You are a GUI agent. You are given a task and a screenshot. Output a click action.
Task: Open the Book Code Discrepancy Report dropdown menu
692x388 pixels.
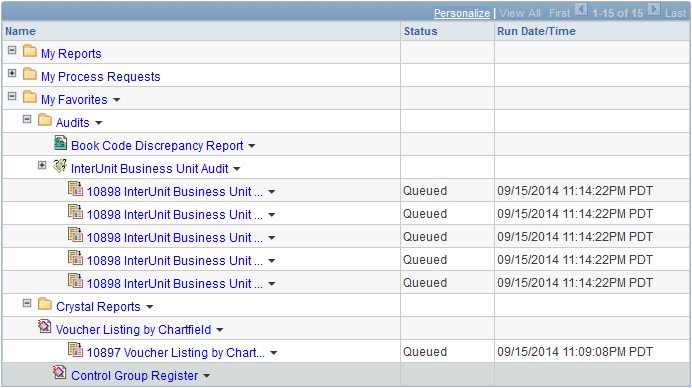[x=252, y=146]
